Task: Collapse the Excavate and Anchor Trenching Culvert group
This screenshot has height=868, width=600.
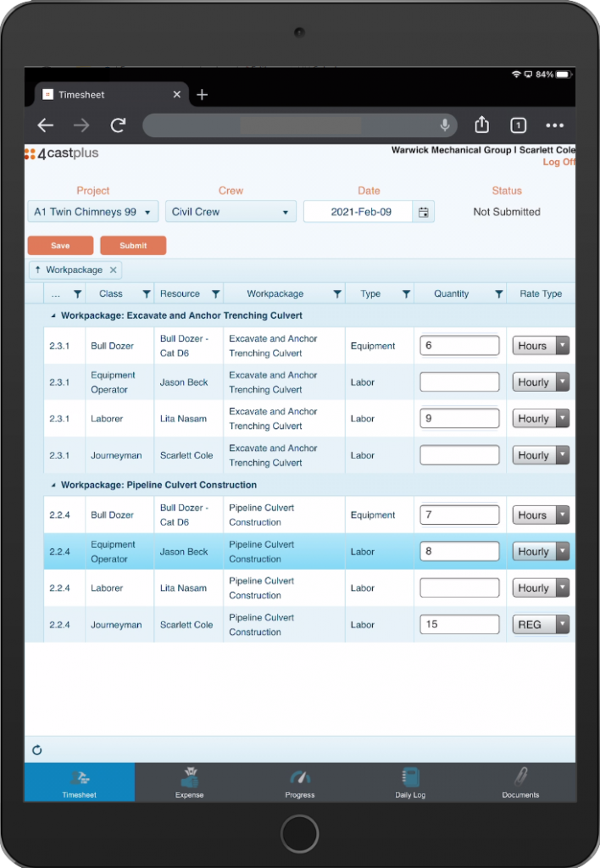Action: point(53,316)
